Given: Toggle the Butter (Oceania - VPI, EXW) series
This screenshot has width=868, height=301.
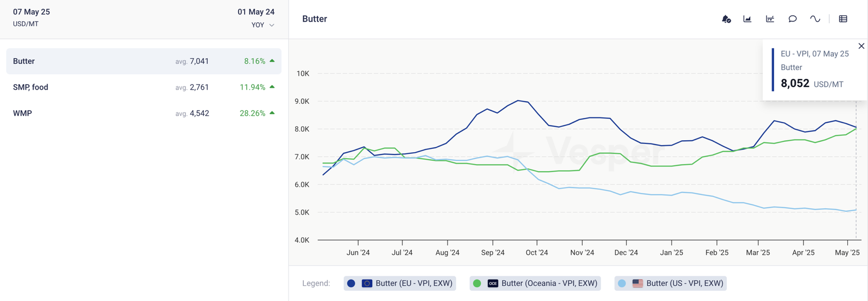Looking at the screenshot, I should (x=549, y=284).
